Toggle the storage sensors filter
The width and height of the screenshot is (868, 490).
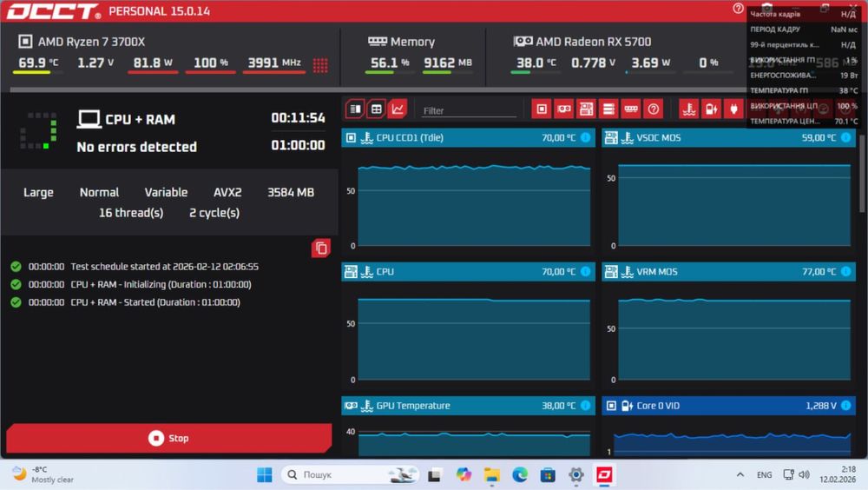click(608, 109)
